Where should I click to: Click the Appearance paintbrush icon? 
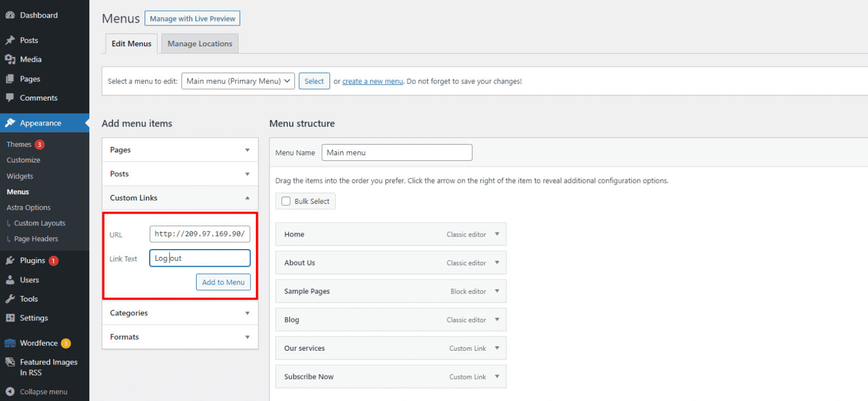point(10,123)
